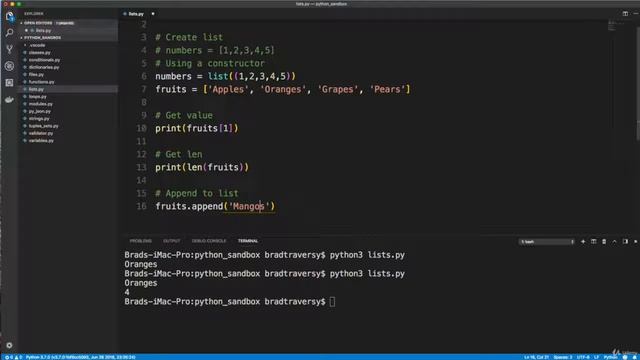Image resolution: width=640 pixels, height=360 pixels.
Task: Open conditionals.py in the explorer
Action: click(x=44, y=60)
